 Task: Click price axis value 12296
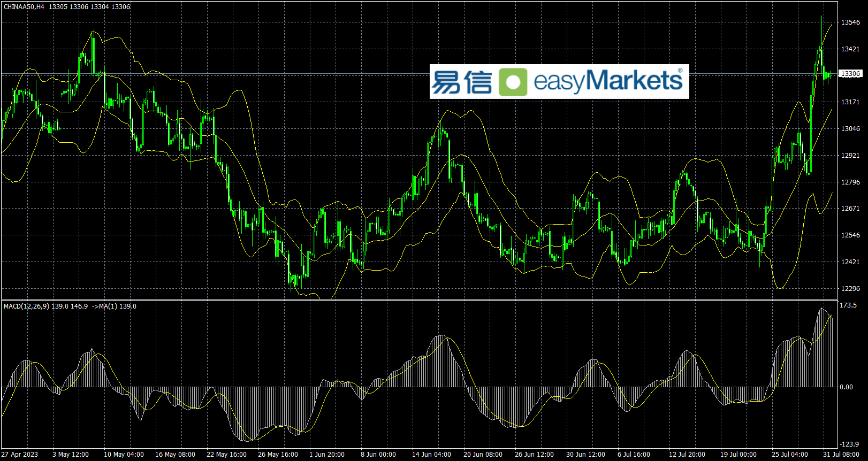coord(850,289)
